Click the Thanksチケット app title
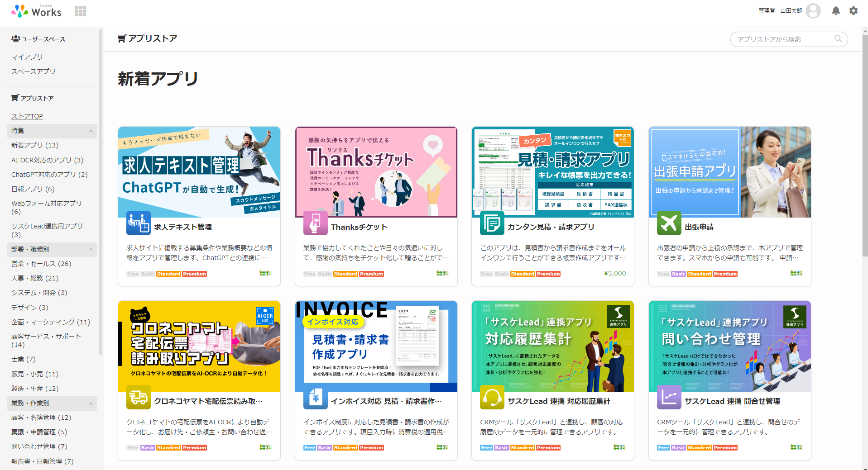The height and width of the screenshot is (470, 868). click(359, 227)
